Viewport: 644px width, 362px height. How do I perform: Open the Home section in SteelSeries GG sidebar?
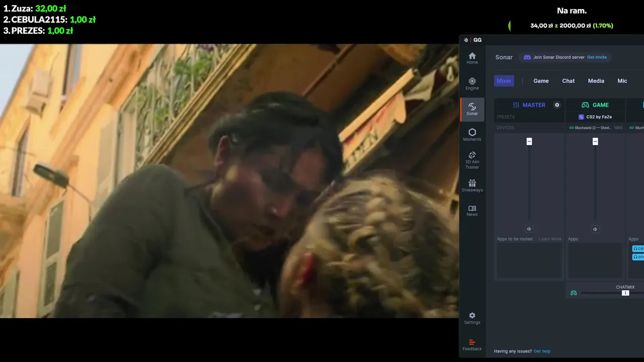click(472, 58)
